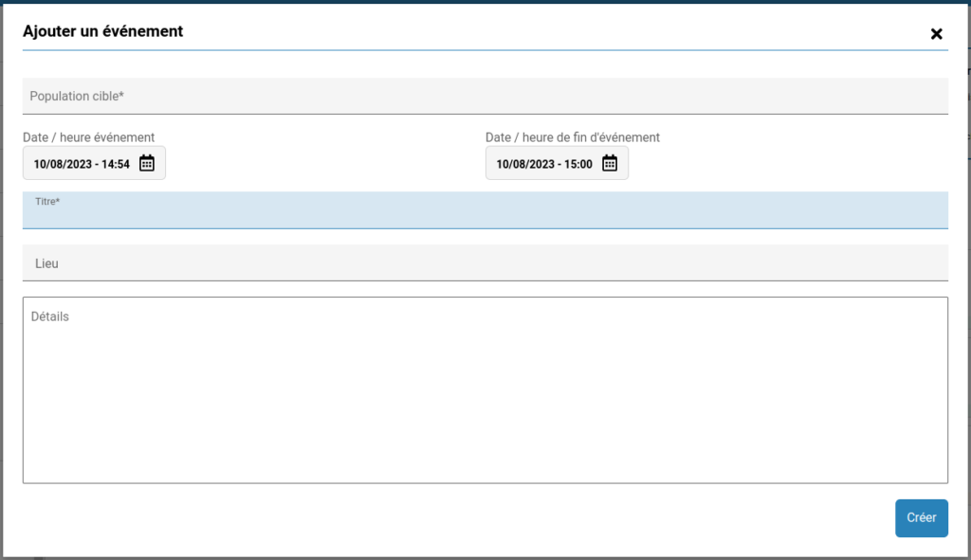This screenshot has height=560, width=971.
Task: Close the Ajouter un événement dialog
Action: (x=936, y=34)
